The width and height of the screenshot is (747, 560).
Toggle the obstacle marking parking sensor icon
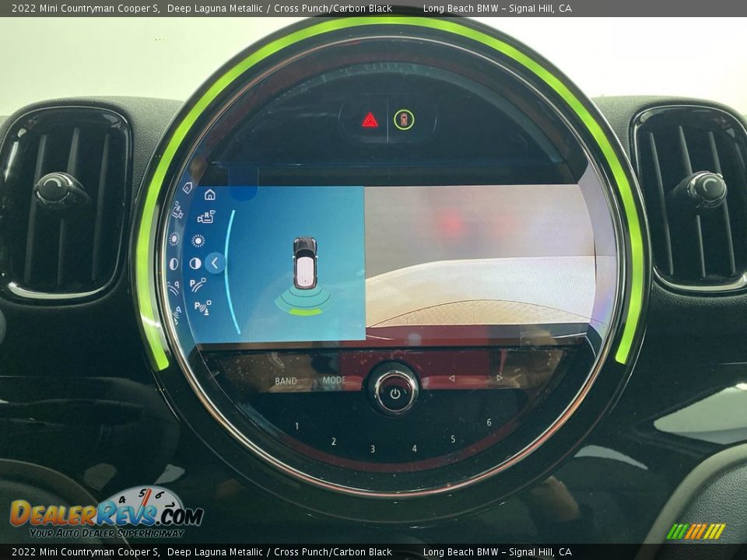click(x=202, y=307)
